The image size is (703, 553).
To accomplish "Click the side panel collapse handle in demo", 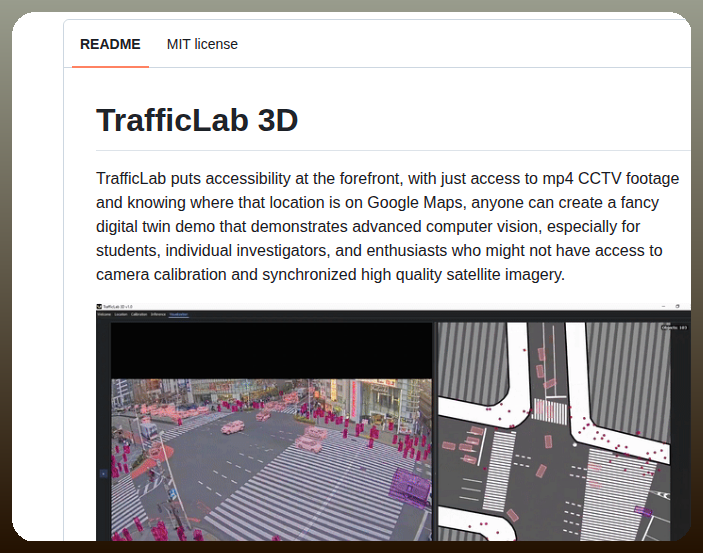I will (x=104, y=473).
